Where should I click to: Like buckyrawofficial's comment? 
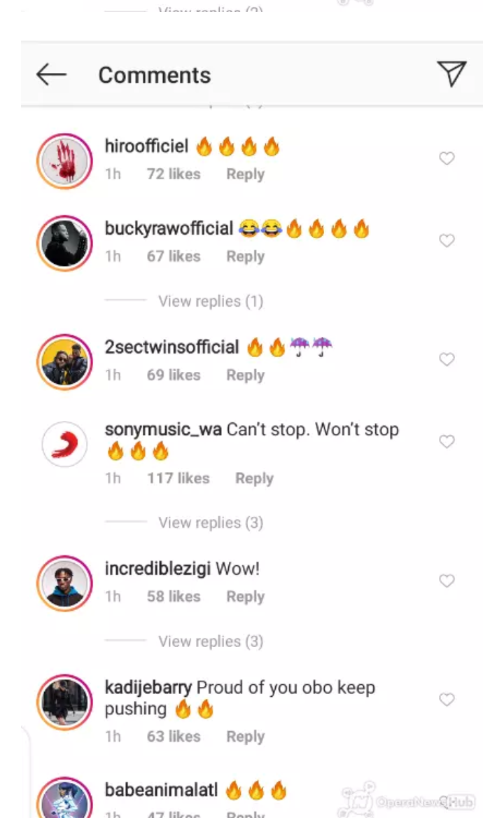(x=447, y=241)
